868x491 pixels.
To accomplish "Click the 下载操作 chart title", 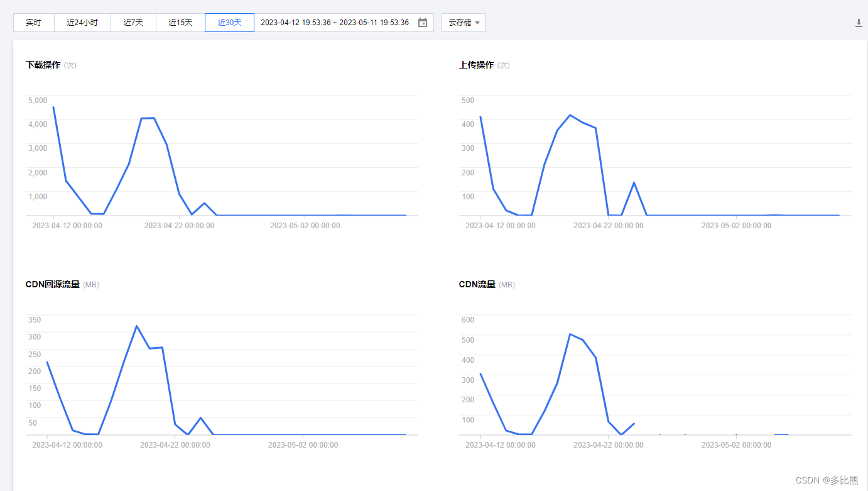I will pos(43,65).
